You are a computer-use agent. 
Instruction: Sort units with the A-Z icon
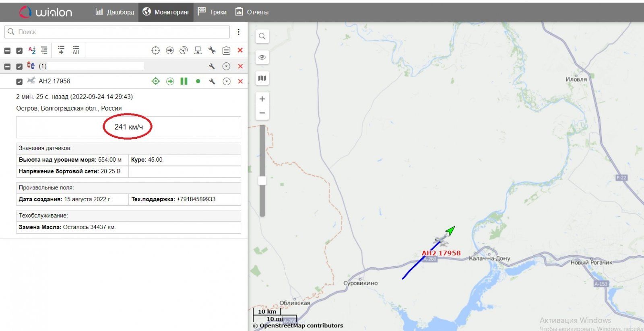pos(32,50)
